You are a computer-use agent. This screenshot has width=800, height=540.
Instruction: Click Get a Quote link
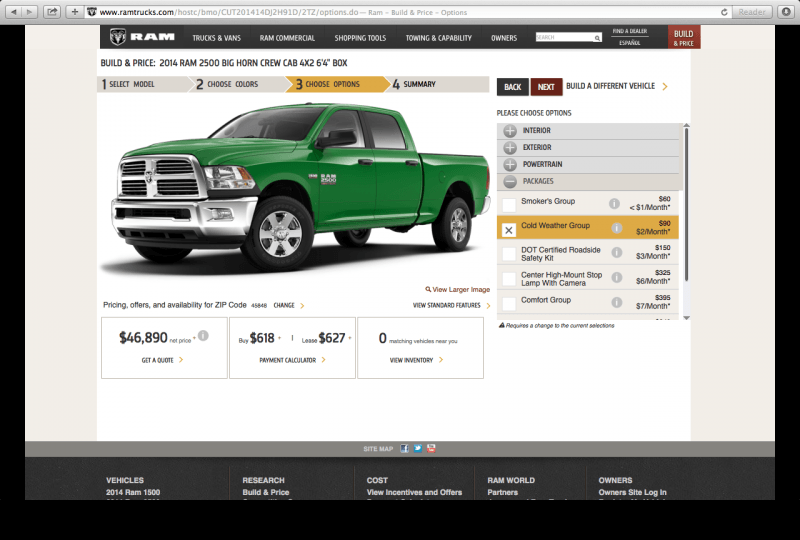[162, 360]
